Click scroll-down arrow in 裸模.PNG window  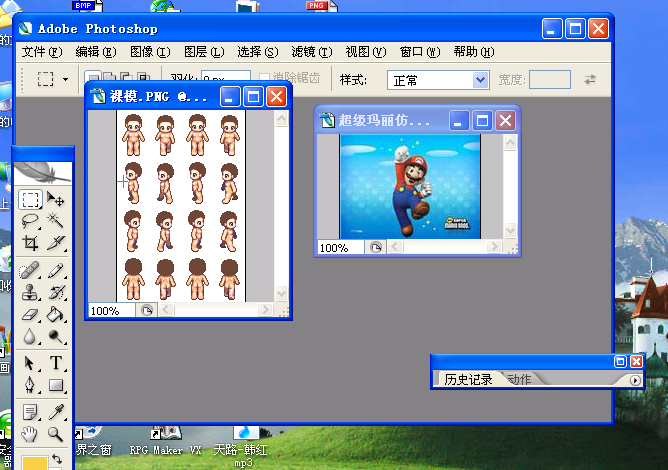click(x=282, y=293)
